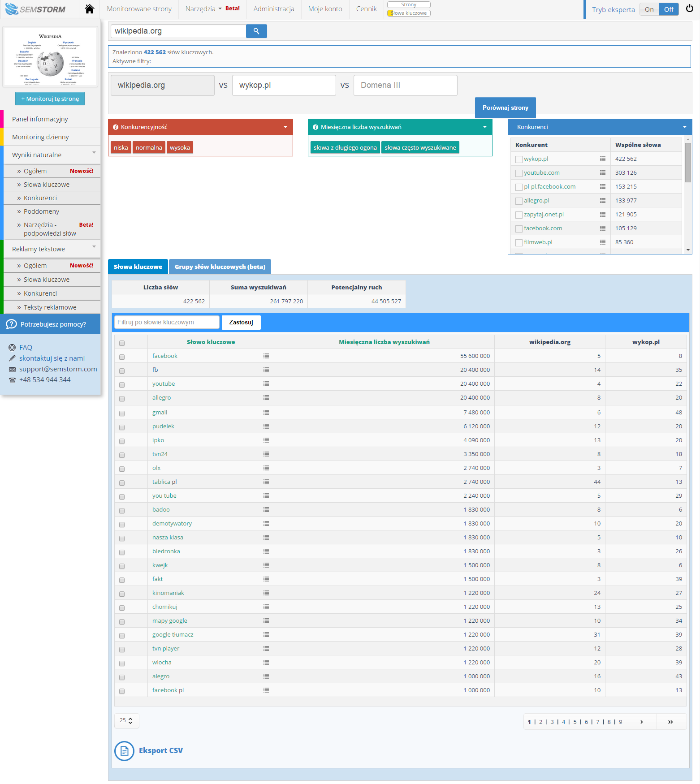Screen dimensions: 700x784
Task: Check the select-all keywords checkbox
Action: pyautogui.click(x=122, y=343)
